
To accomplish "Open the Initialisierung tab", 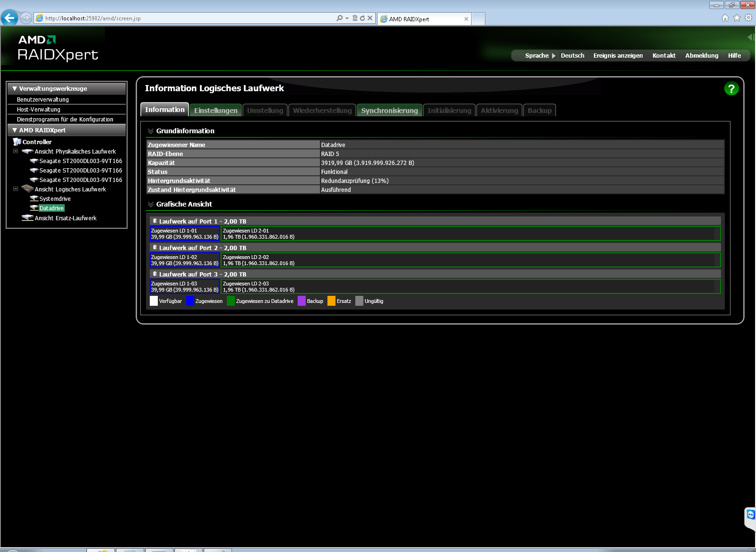I will coord(449,110).
